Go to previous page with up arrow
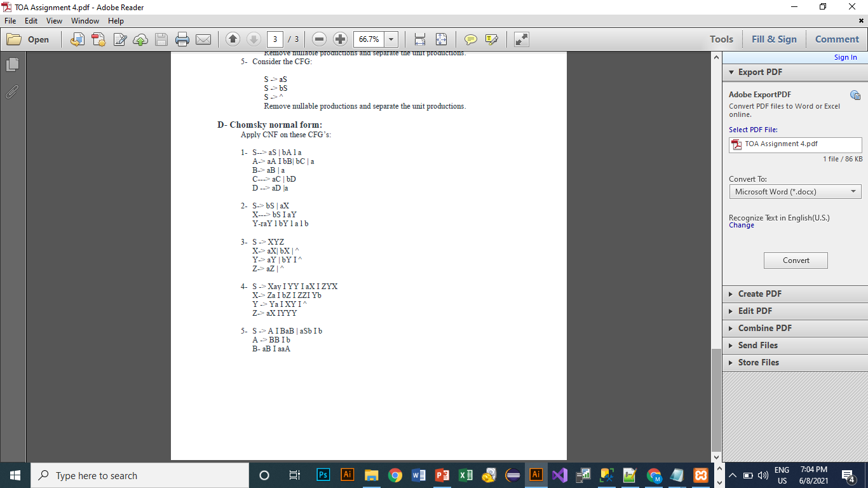The width and height of the screenshot is (868, 488). [x=233, y=39]
